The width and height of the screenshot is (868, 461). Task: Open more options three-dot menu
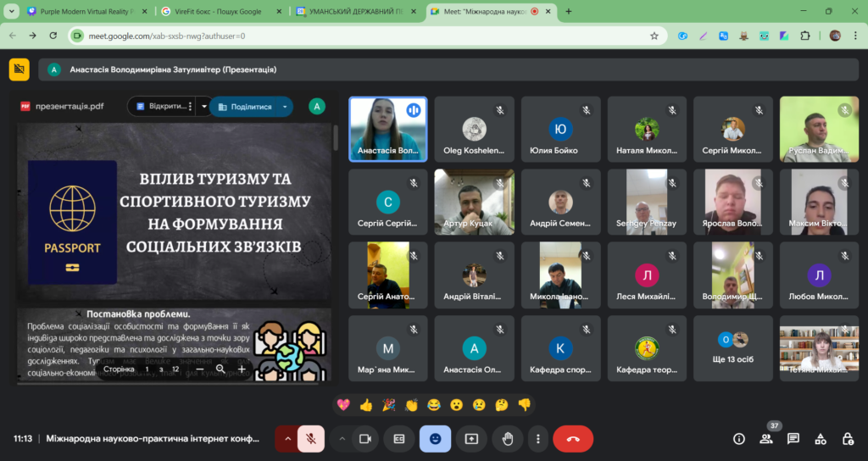(x=537, y=439)
